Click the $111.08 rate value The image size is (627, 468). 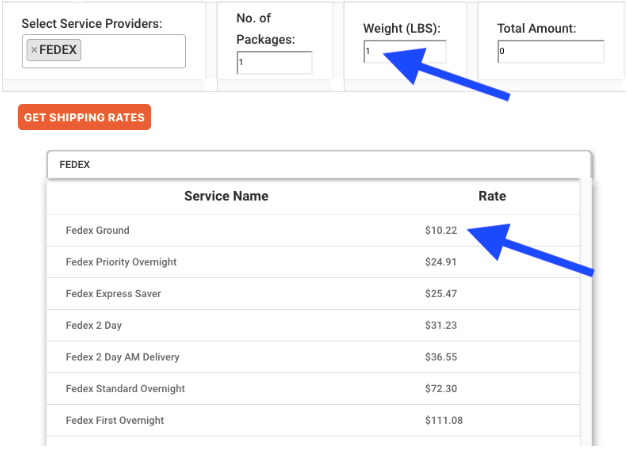click(x=444, y=420)
